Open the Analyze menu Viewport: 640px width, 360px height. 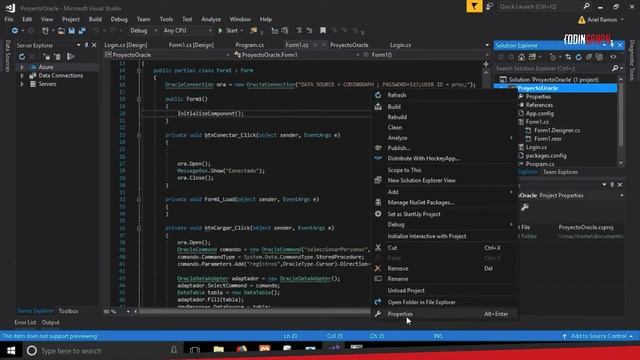tap(211, 19)
